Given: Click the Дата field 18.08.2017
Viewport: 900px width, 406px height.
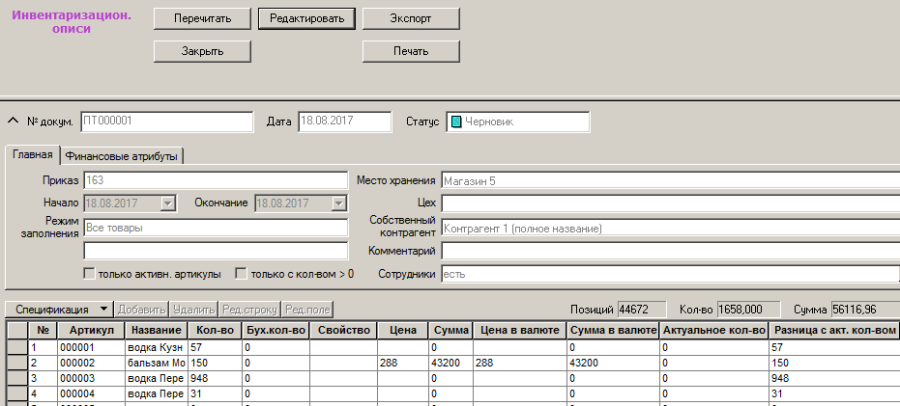Looking at the screenshot, I should pyautogui.click(x=344, y=122).
